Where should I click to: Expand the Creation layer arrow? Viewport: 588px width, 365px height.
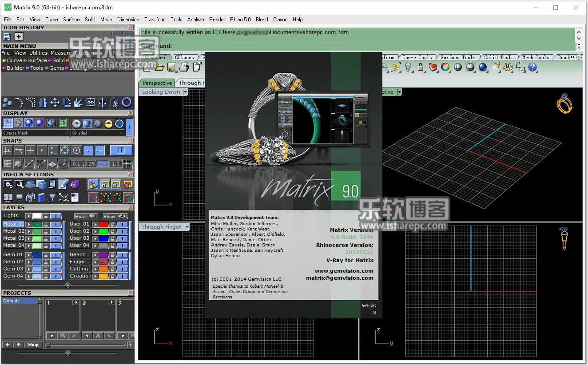pyautogui.click(x=95, y=276)
